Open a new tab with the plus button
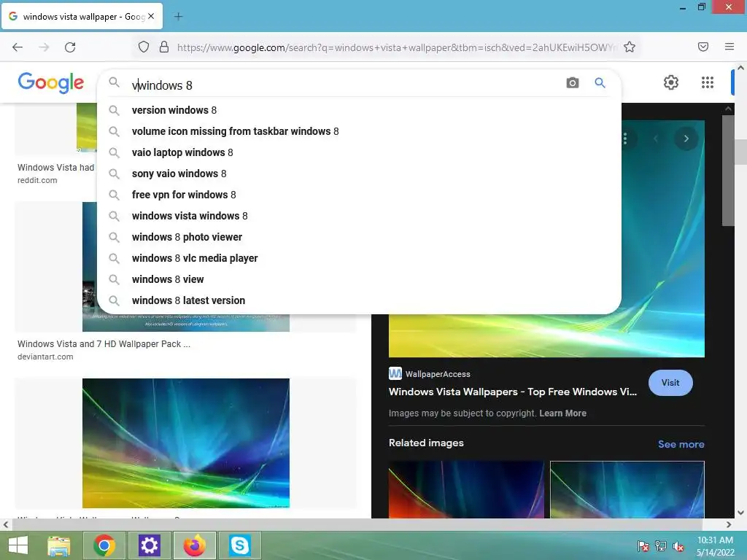 pyautogui.click(x=178, y=17)
